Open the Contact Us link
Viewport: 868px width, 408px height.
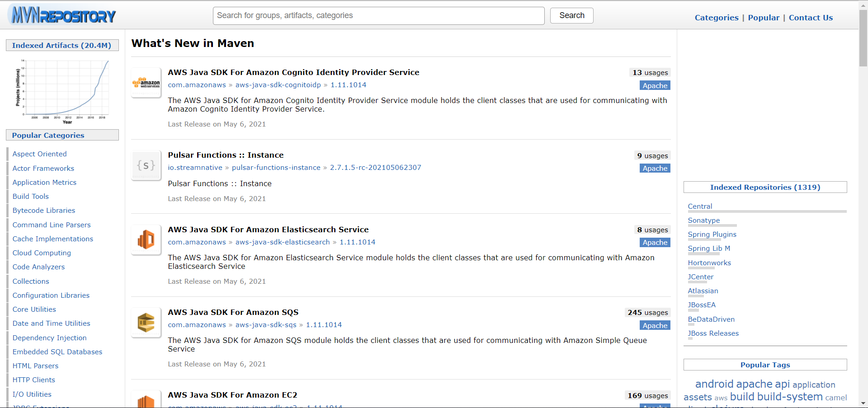coord(811,18)
